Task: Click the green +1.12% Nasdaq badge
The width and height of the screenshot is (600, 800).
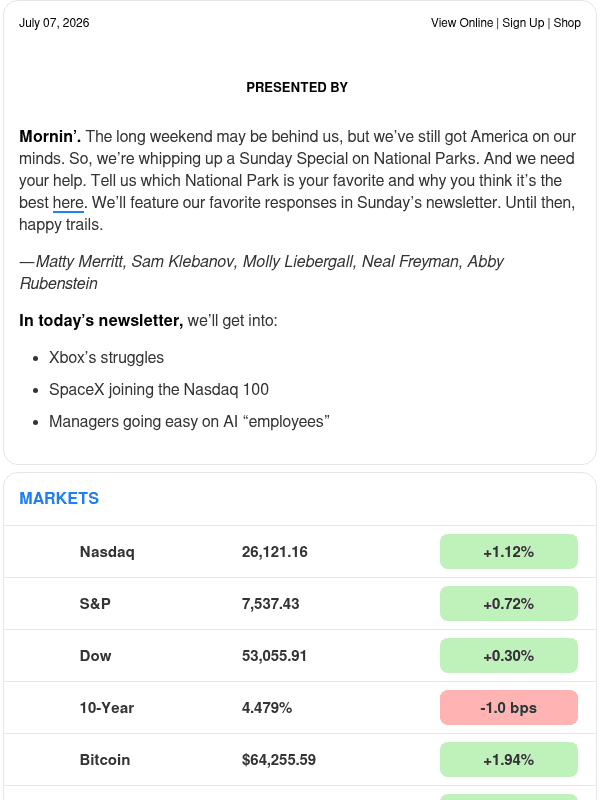Action: 509,552
